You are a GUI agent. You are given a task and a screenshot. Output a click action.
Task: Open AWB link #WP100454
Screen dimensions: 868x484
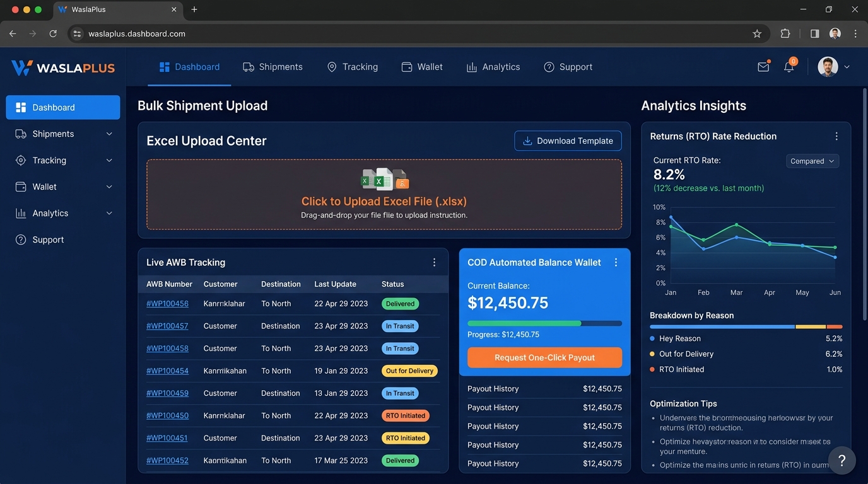(167, 371)
